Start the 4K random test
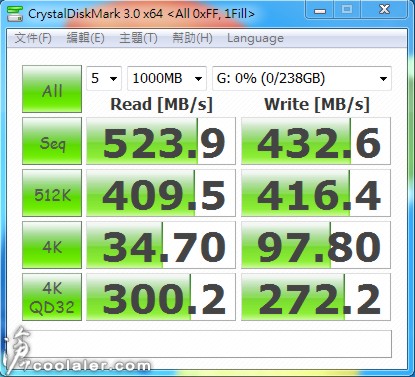This screenshot has height=377, width=415. (x=52, y=245)
